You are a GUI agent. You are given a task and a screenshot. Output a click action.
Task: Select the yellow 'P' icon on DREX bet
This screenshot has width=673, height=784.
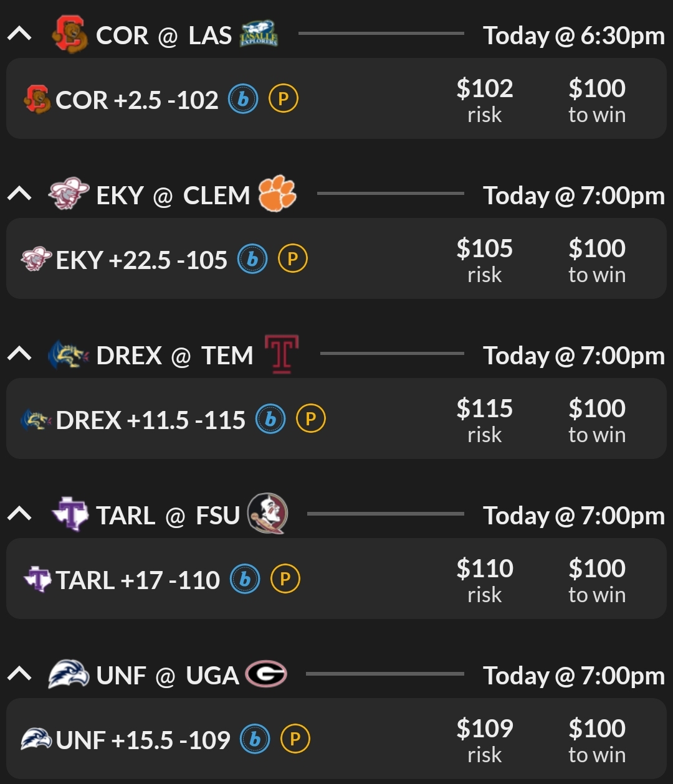point(311,420)
